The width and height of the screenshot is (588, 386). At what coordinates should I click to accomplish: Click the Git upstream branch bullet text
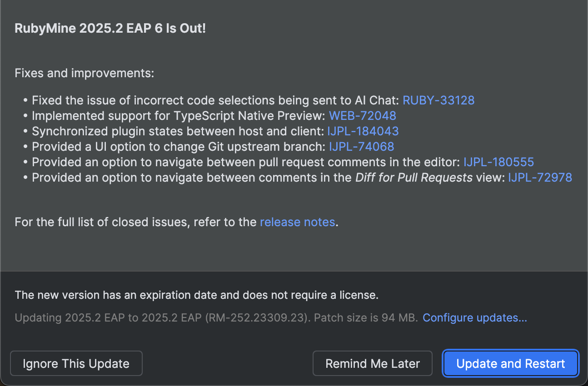[178, 147]
